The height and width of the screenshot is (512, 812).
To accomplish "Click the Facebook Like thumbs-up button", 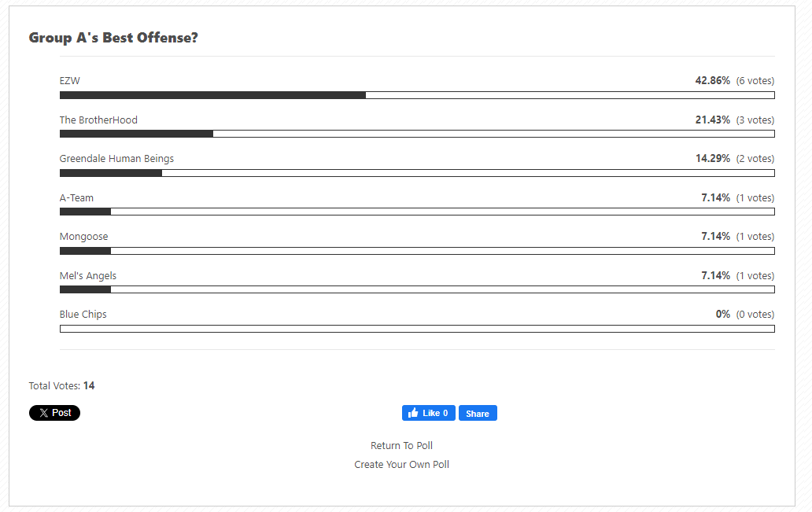I will 428,413.
